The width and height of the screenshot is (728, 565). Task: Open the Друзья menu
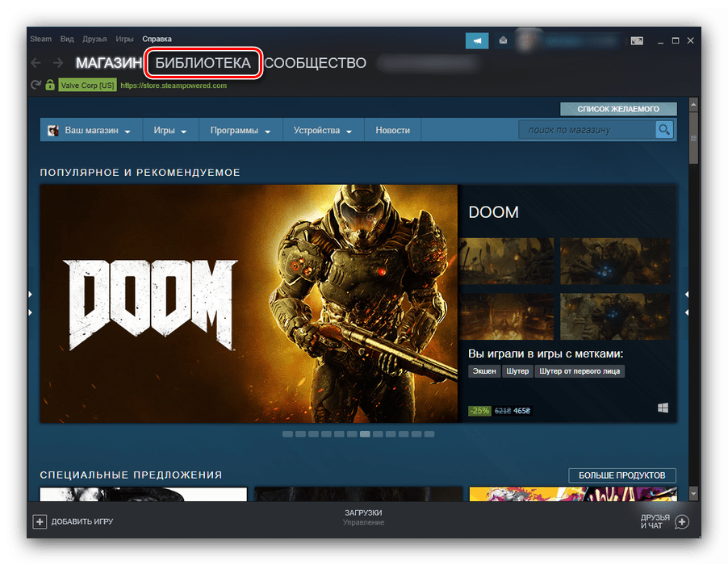(94, 39)
